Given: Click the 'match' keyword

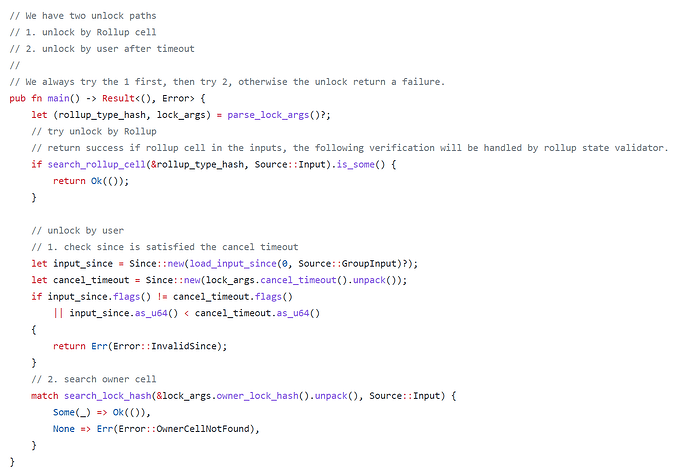Looking at the screenshot, I should pos(45,396).
